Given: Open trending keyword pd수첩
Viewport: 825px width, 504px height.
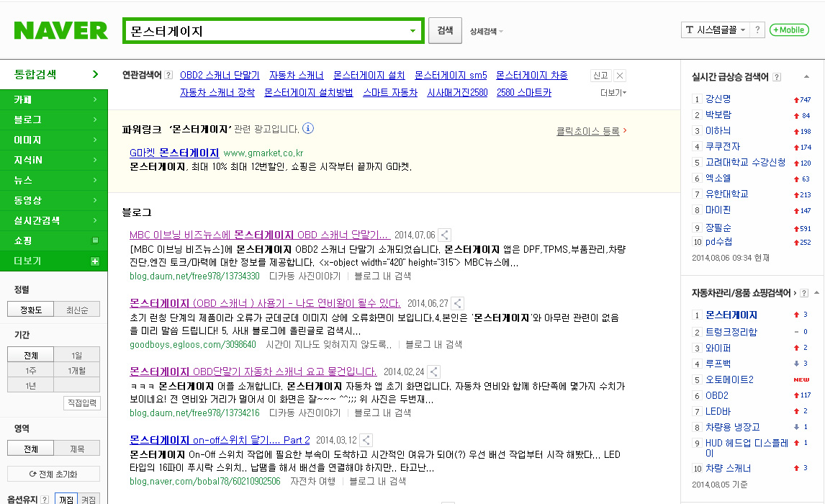Looking at the screenshot, I should [x=718, y=241].
